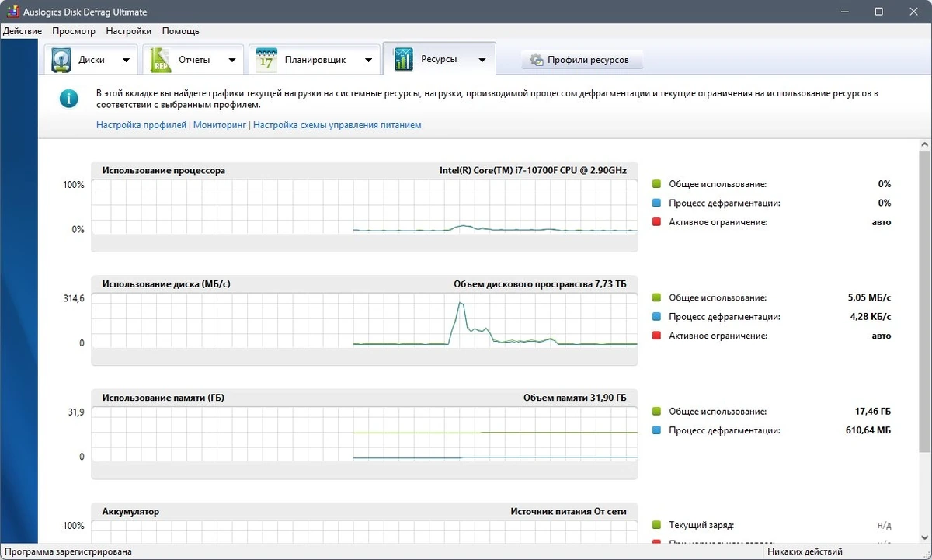The height and width of the screenshot is (560, 932).
Task: Click the defrag disk value 4,28 КБ/с
Action: [870, 317]
